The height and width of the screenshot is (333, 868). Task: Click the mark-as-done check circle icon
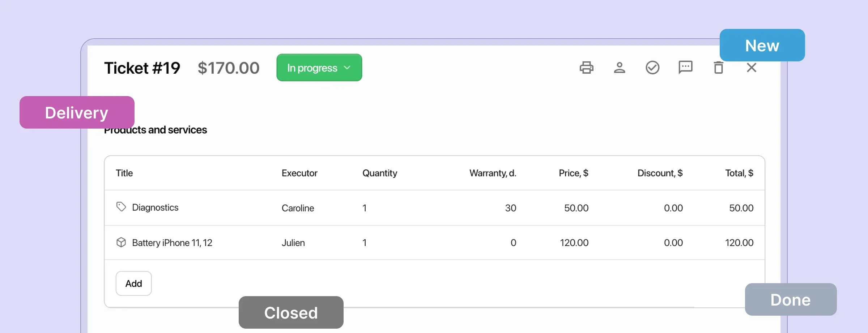[x=652, y=68]
